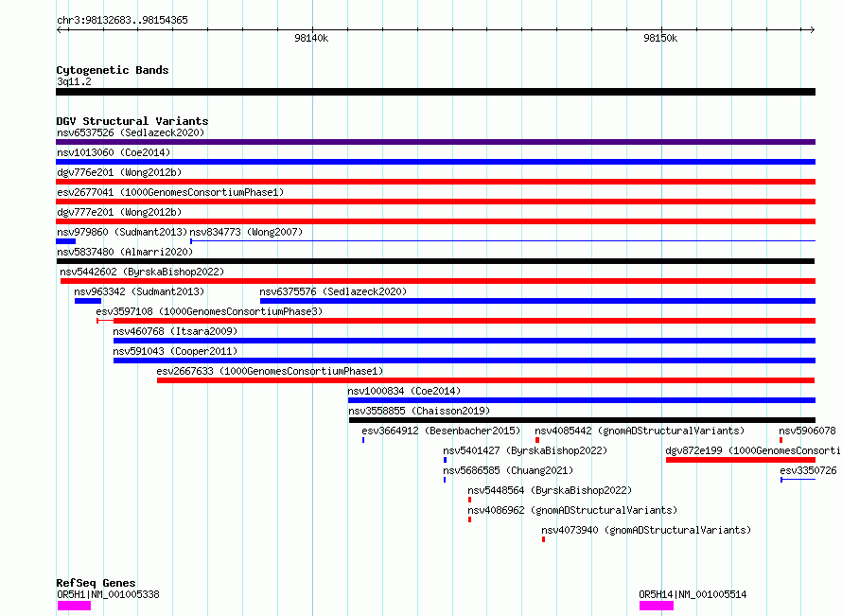This screenshot has height=616, width=842.
Task: Click the red nsv5442602 variant bar
Action: click(438, 281)
